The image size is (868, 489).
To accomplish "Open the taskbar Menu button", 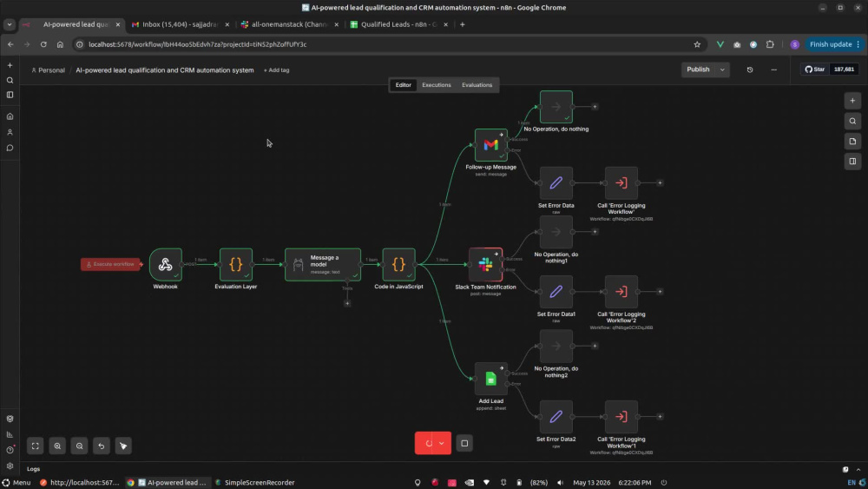I will coord(16,482).
